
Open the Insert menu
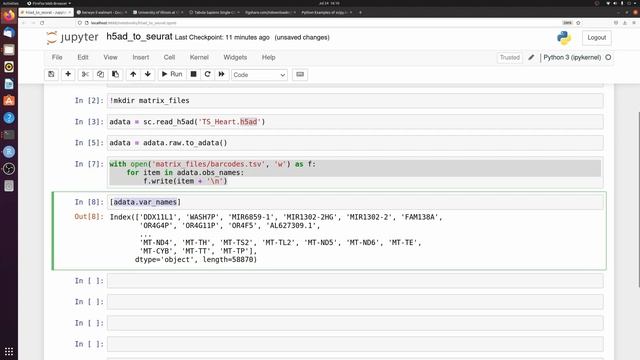point(141,58)
